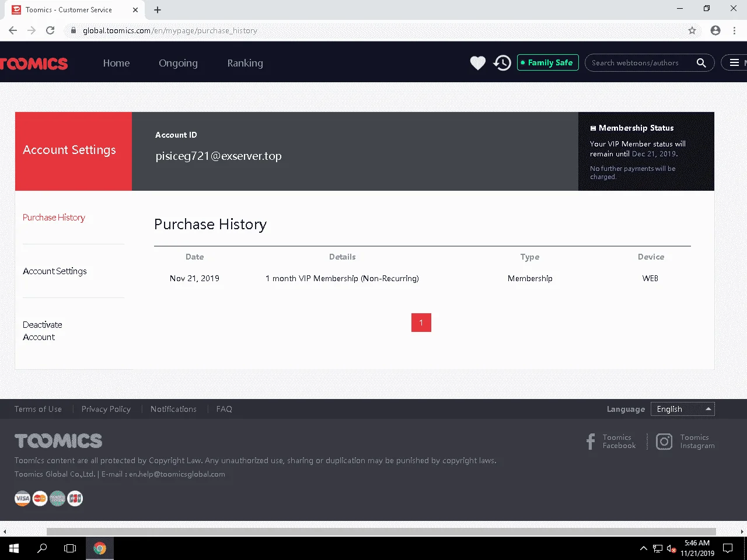Bookmark this page with star icon

tap(692, 30)
